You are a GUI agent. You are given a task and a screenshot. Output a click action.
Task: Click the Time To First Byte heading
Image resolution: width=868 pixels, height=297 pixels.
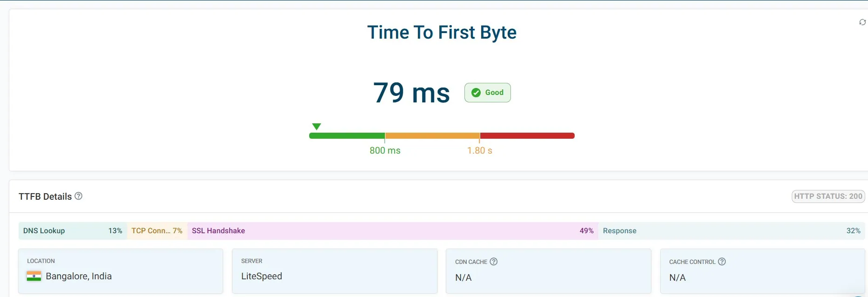point(442,33)
